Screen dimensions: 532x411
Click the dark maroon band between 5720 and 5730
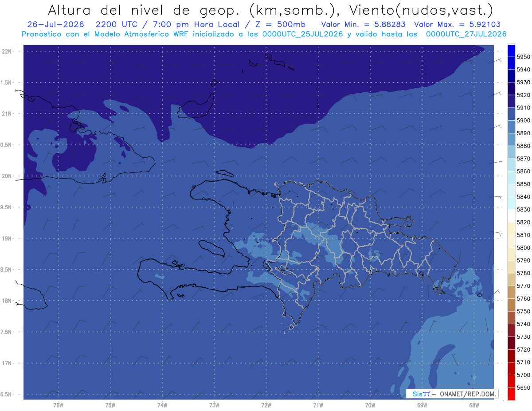(x=511, y=343)
